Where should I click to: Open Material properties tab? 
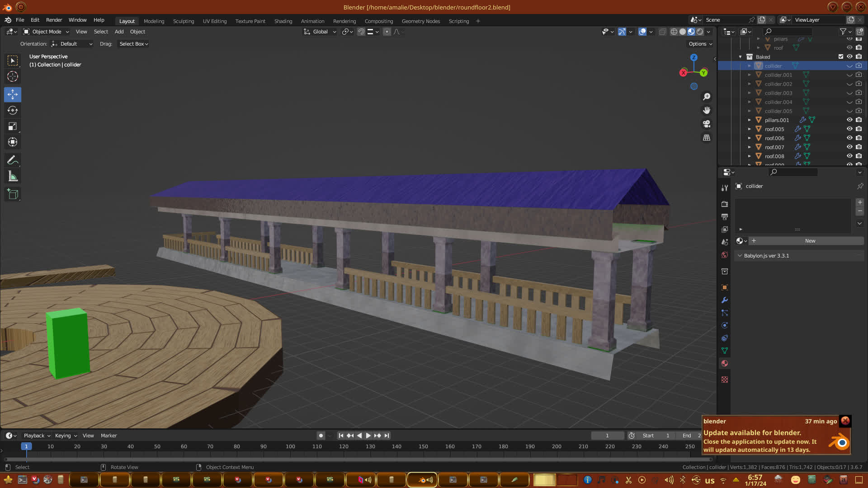point(725,364)
